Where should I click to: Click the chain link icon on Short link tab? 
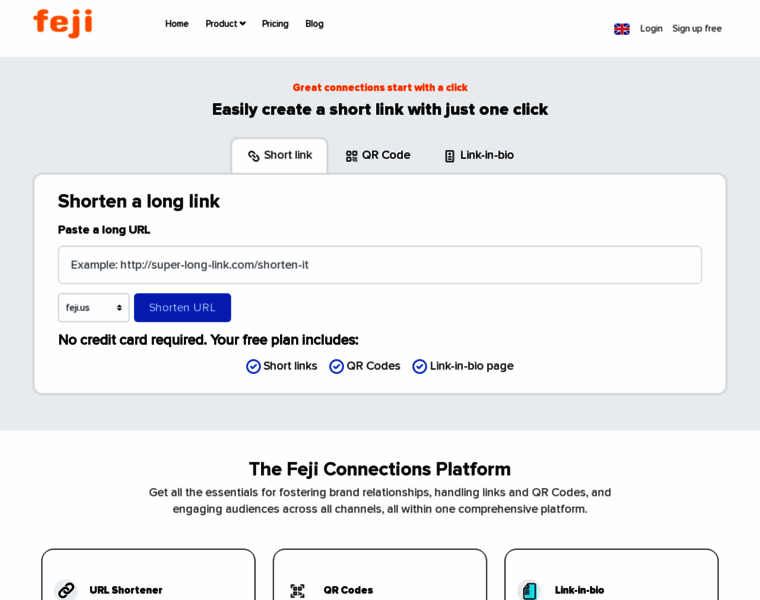click(x=254, y=156)
